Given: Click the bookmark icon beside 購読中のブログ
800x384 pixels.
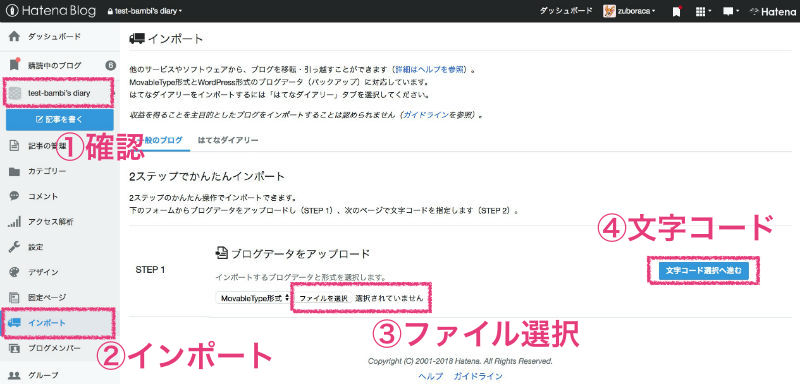Looking at the screenshot, I should click(x=14, y=65).
